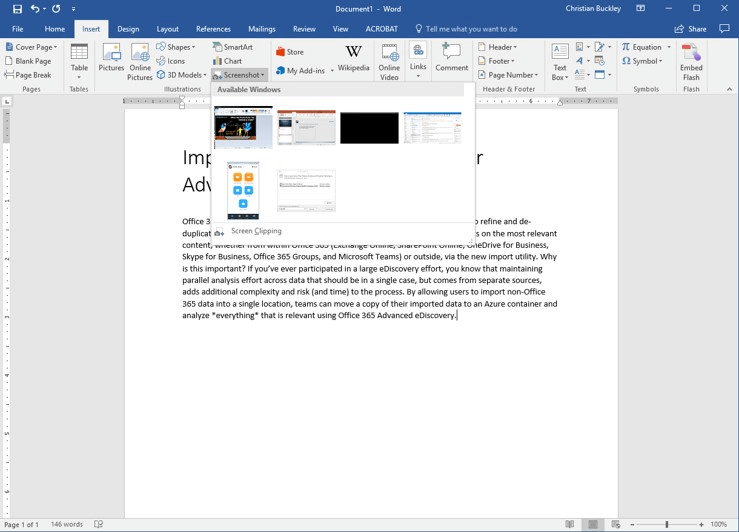Click the zoom in plus button
The image size is (739, 532).
coord(701,524)
